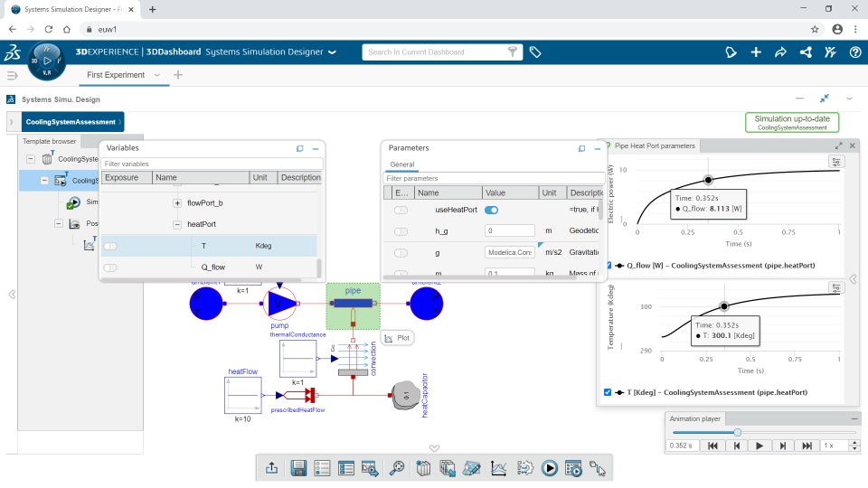
Task: Toggle exposure switch for g parameter
Action: point(401,253)
